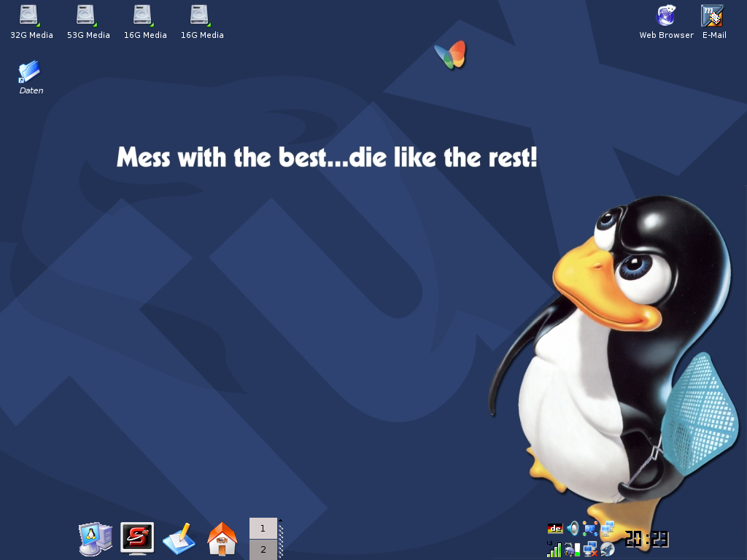
Task: Click the pager applet handle arrow
Action: pos(281,521)
